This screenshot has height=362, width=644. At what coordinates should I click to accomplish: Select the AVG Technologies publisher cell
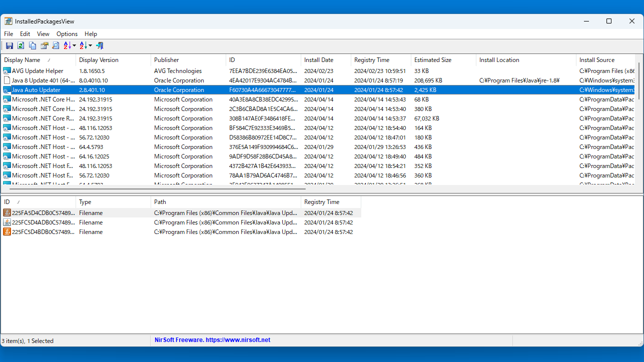click(178, 71)
